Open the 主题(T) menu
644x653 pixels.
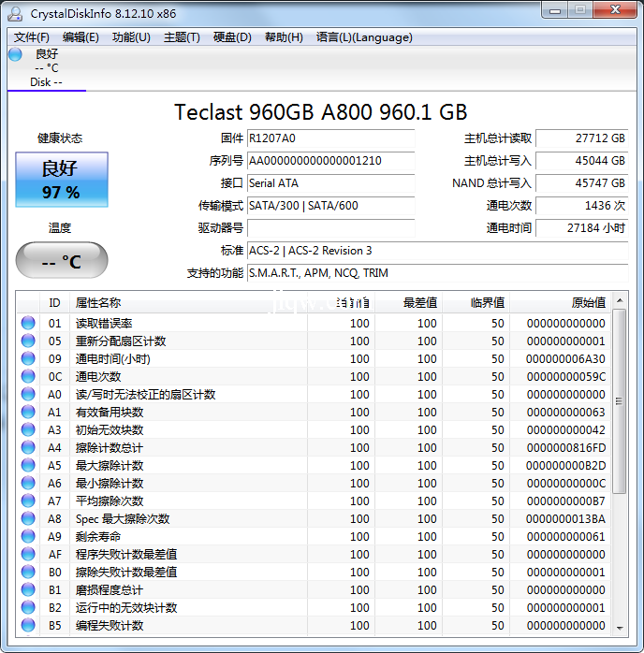(182, 37)
